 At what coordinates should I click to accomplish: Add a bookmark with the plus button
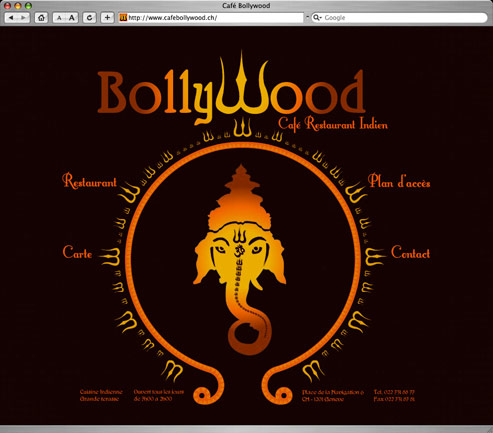(107, 18)
